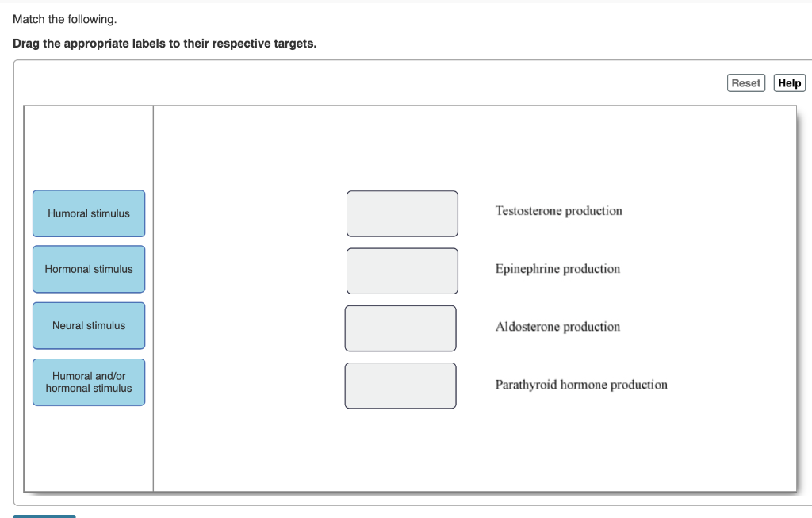Select the Hormonal stimulus label
The height and width of the screenshot is (518, 812).
tap(88, 269)
